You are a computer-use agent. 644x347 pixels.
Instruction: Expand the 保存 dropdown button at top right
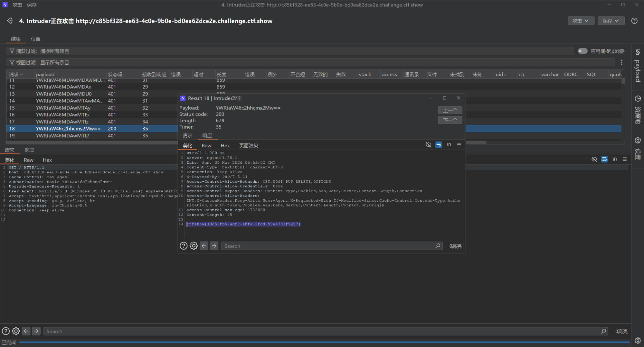point(611,21)
